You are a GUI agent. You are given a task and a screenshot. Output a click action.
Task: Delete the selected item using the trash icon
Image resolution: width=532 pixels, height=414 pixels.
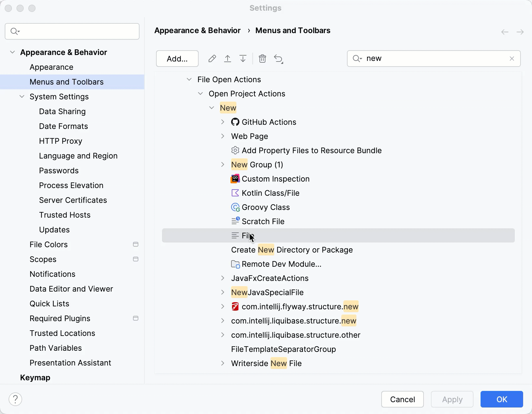pos(262,59)
